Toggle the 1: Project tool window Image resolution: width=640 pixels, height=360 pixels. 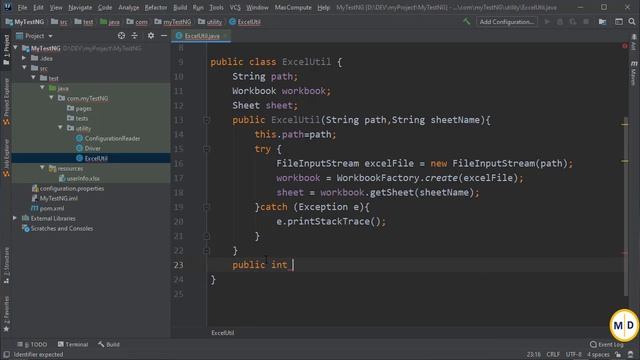click(6, 49)
